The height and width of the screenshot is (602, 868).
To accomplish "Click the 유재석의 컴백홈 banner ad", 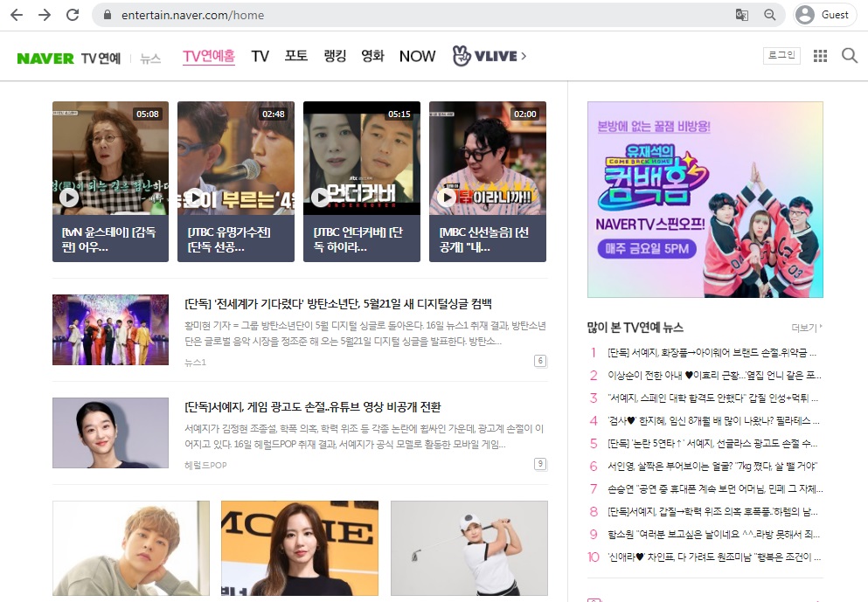I will (x=705, y=199).
